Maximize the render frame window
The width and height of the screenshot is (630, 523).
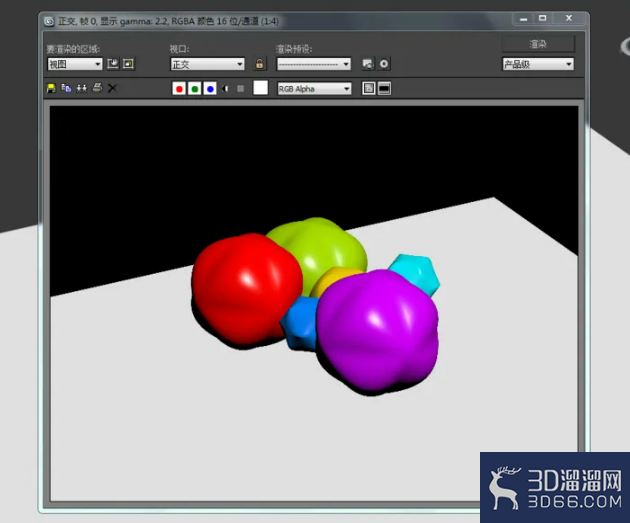(542, 18)
